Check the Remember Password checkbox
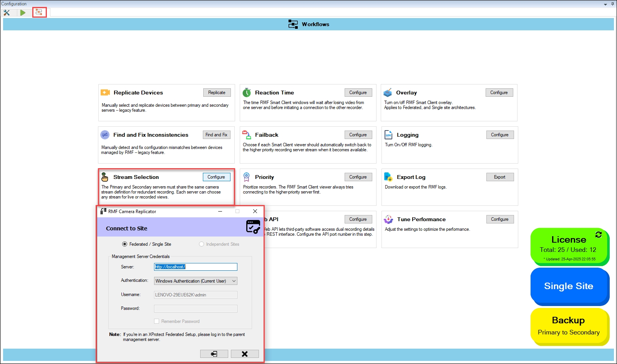This screenshot has width=617, height=364. click(157, 321)
